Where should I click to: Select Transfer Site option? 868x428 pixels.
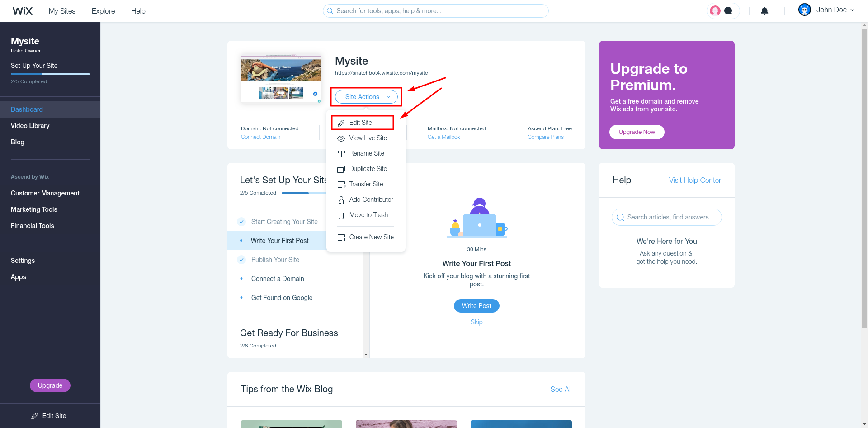[x=366, y=184]
